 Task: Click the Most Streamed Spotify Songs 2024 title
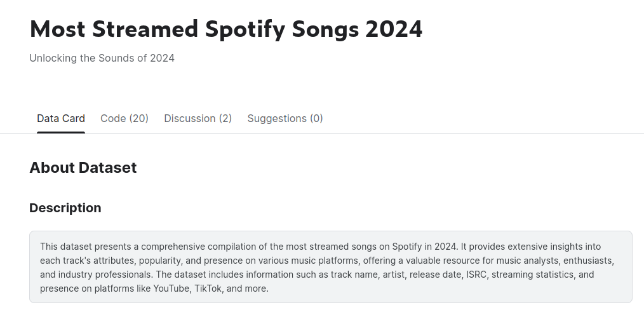pyautogui.click(x=225, y=29)
